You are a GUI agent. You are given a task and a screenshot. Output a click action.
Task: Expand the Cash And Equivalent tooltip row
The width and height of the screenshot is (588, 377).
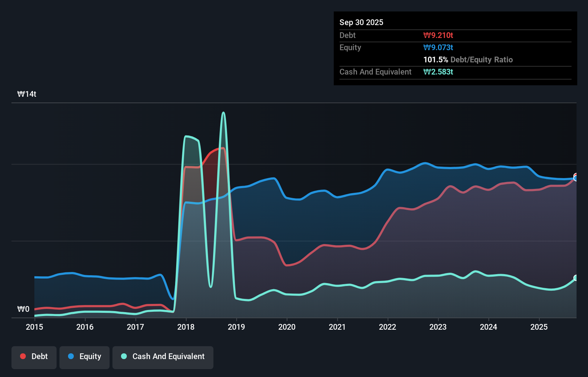coord(375,72)
